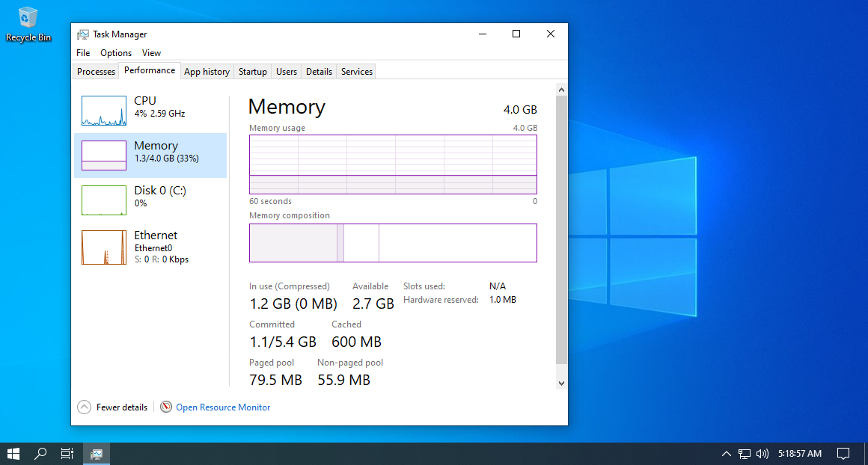
Task: Click the scrollbar down arrow
Action: [561, 384]
